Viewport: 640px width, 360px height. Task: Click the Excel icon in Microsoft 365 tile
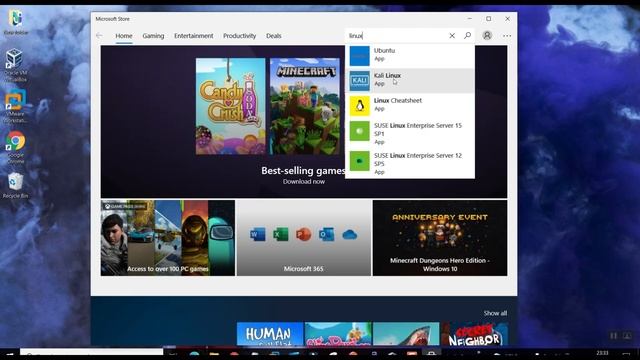pyautogui.click(x=280, y=234)
